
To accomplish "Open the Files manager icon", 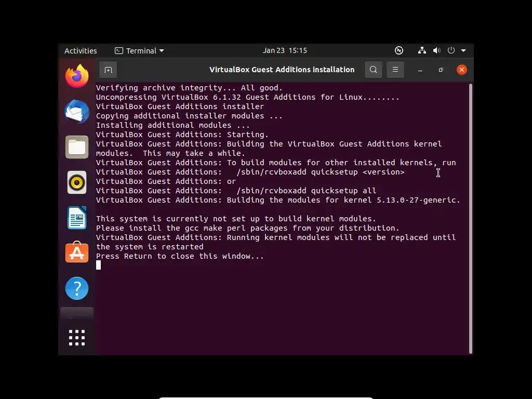I will pyautogui.click(x=77, y=147).
